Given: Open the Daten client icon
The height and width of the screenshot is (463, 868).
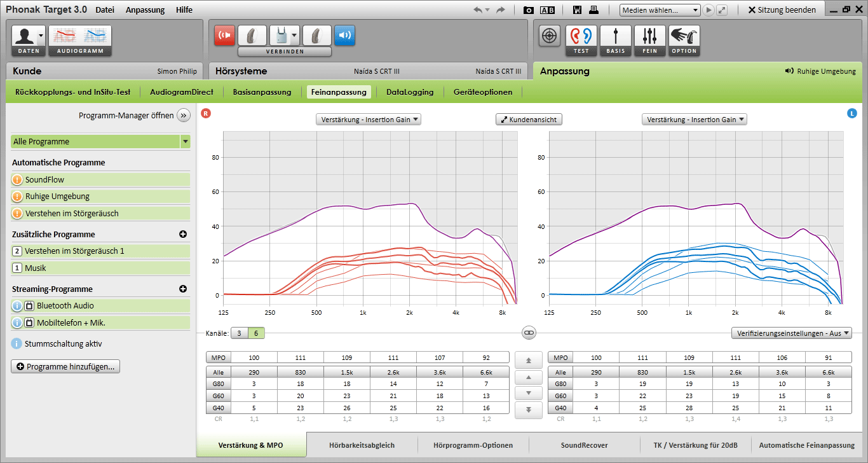Looking at the screenshot, I should (29, 41).
